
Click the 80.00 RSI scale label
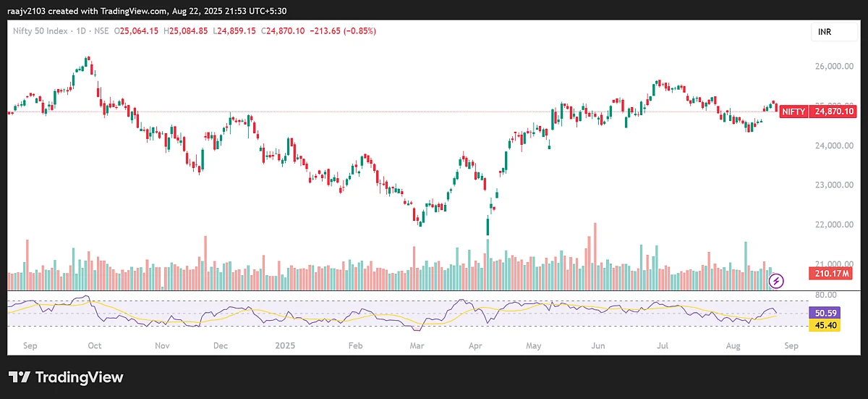[x=825, y=295]
